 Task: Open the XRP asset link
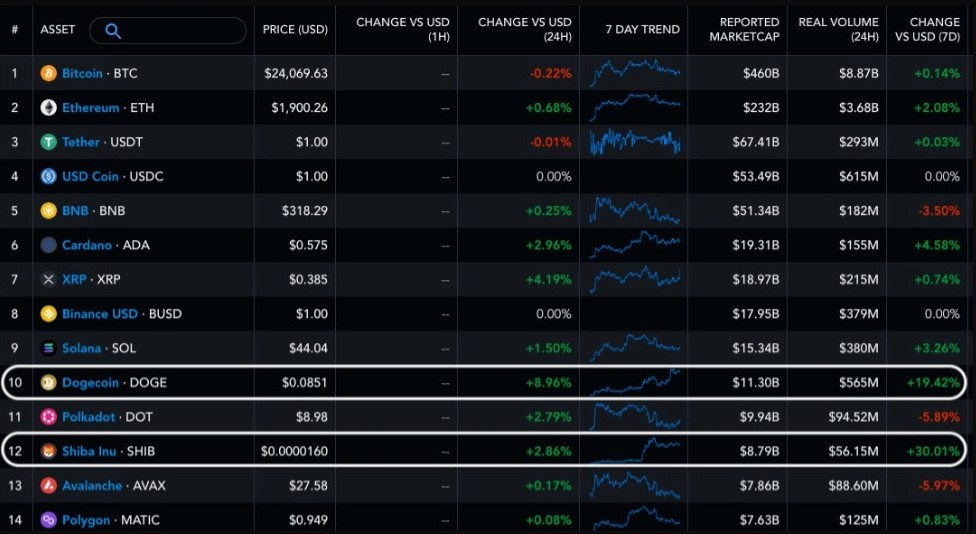pyautogui.click(x=76, y=279)
